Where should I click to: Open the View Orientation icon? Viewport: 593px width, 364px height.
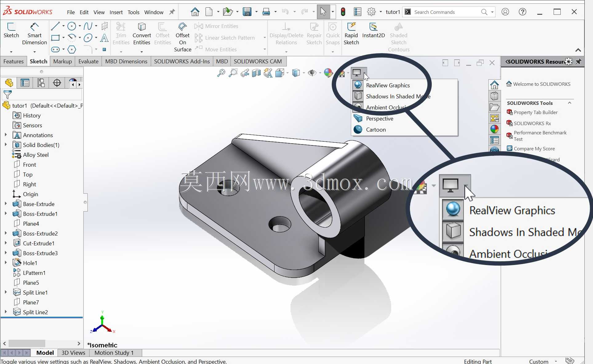(280, 73)
